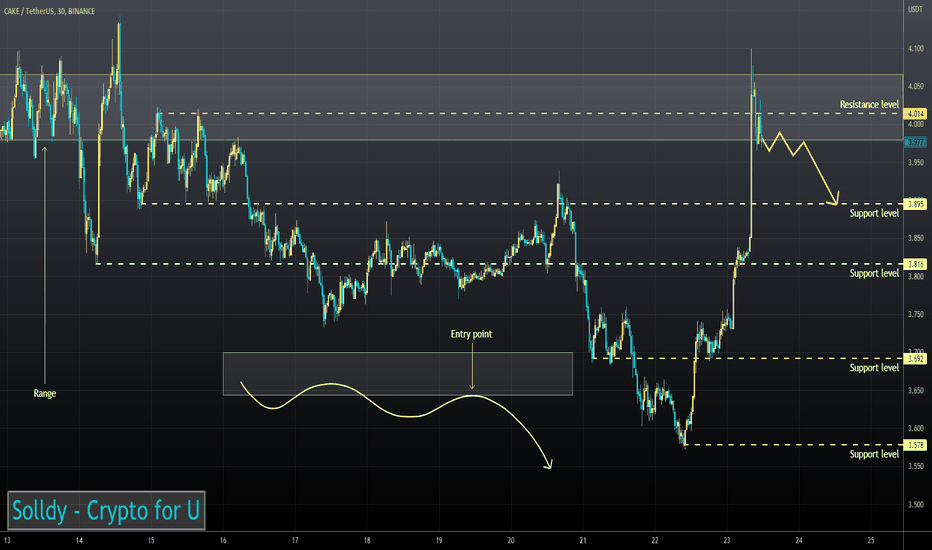Image resolution: width=932 pixels, height=550 pixels.
Task: Select the 3.816 support price tag
Action: tap(914, 264)
